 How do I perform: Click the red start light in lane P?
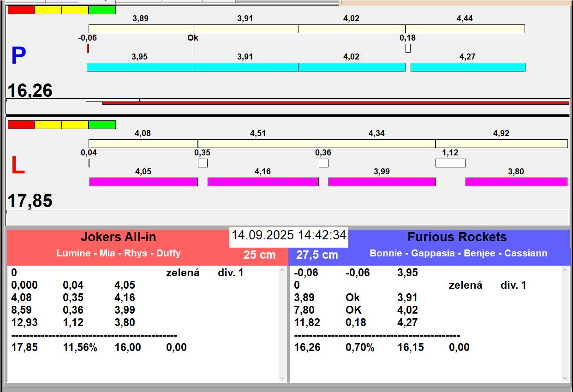pos(21,10)
